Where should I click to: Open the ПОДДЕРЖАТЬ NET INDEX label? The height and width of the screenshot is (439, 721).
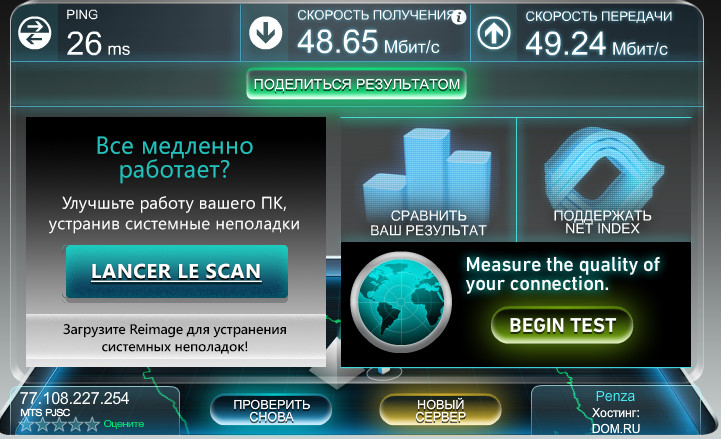pos(602,222)
